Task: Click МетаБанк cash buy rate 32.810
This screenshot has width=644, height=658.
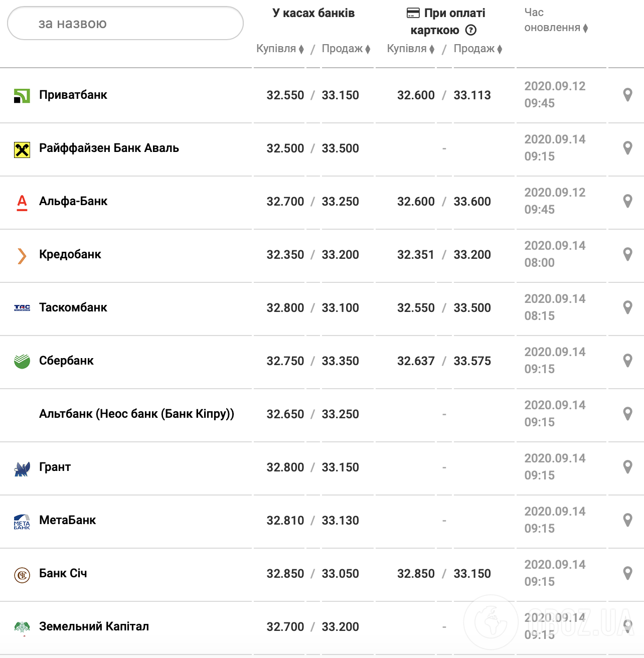Action: (285, 521)
